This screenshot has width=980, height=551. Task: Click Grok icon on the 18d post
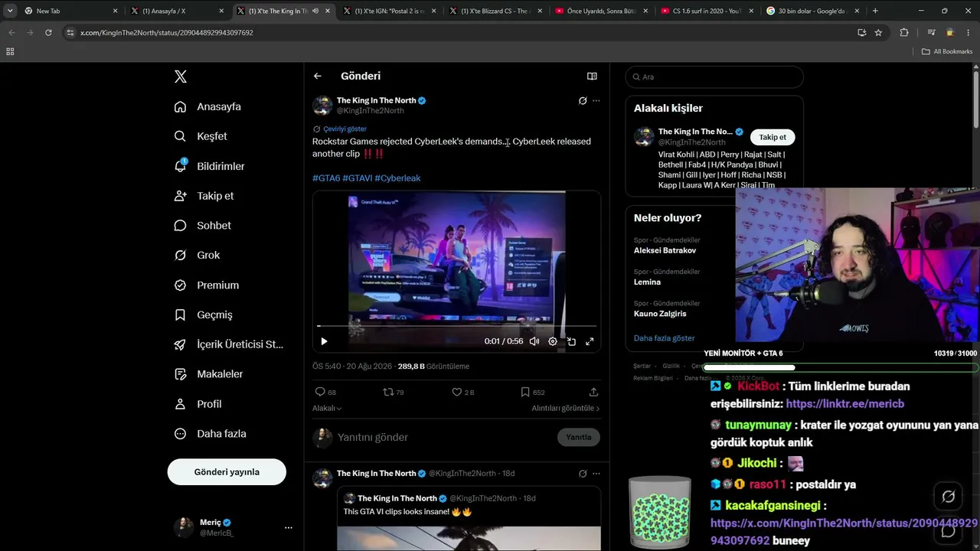point(583,474)
